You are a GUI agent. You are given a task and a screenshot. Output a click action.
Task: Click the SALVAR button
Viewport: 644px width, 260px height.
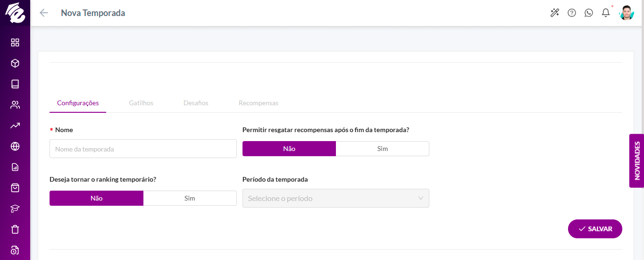[x=595, y=229]
